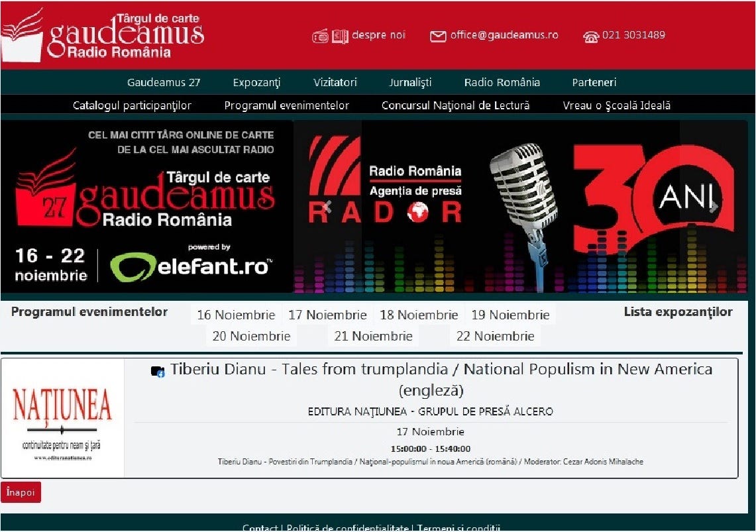Open Lista expozanților
Image resolution: width=756 pixels, height=532 pixels.
click(678, 312)
